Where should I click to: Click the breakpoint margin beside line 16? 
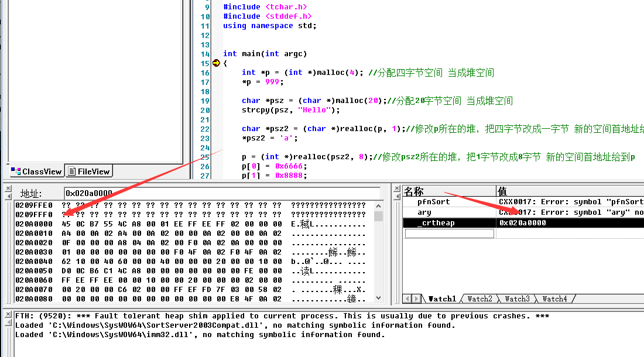tap(218, 72)
